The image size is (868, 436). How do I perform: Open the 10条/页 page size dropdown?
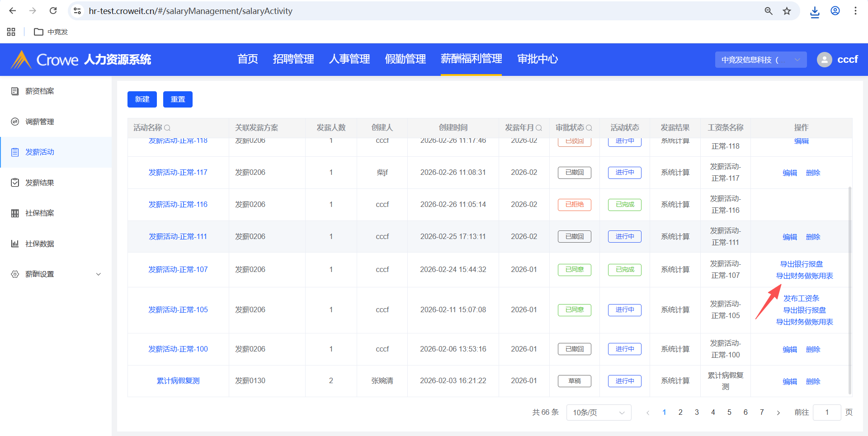point(598,413)
